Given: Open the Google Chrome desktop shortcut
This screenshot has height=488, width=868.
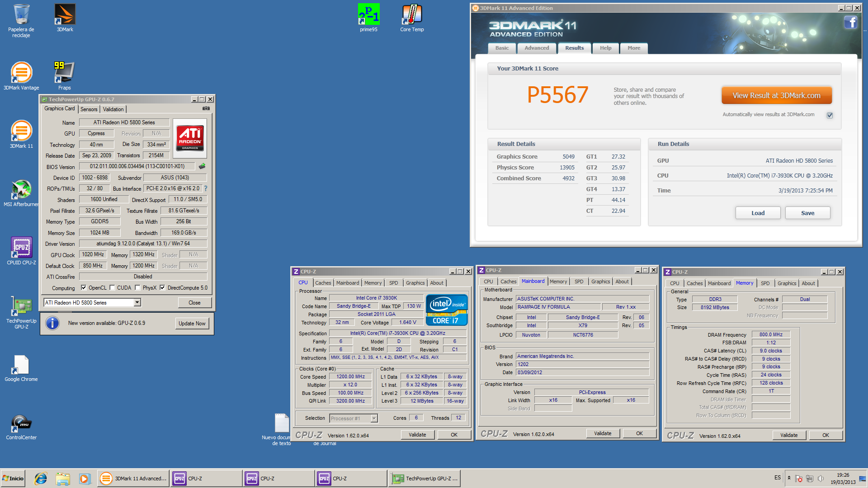Looking at the screenshot, I should click(x=21, y=368).
